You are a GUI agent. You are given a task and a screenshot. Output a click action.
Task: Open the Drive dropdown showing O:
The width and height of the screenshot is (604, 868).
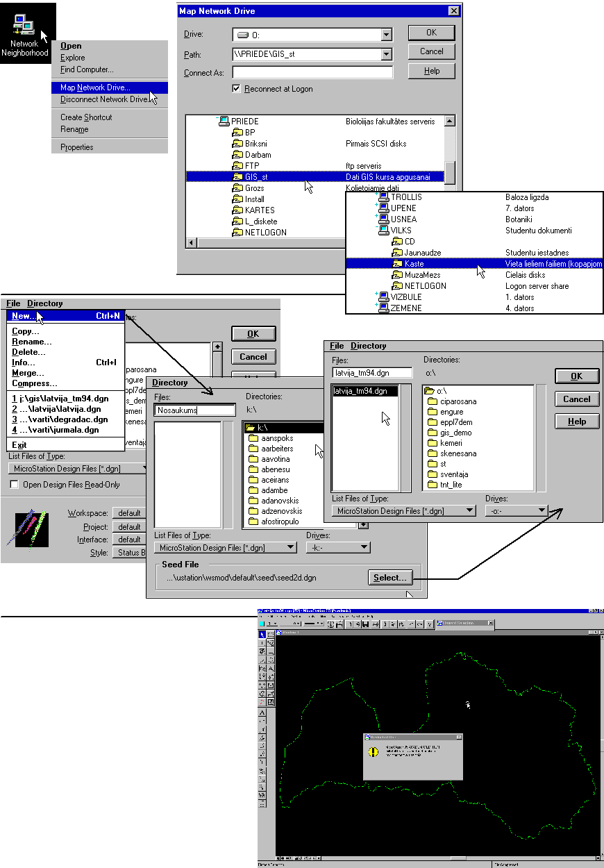click(387, 35)
